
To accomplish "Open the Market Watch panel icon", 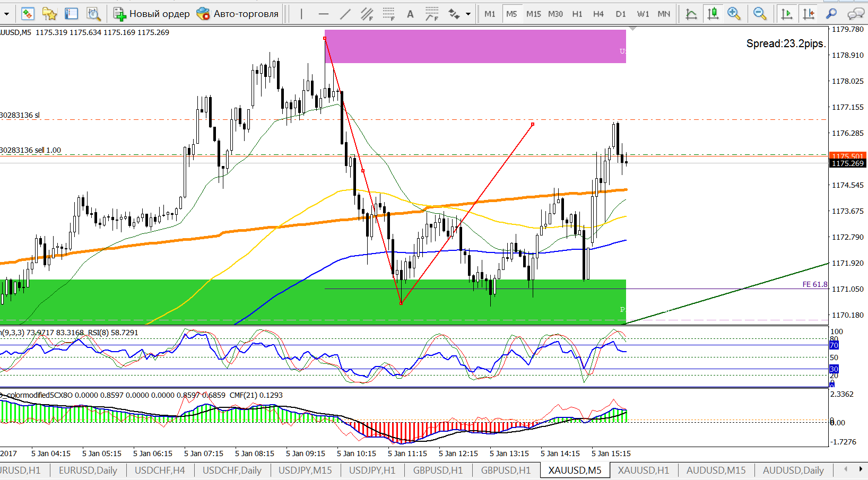I will [28, 14].
